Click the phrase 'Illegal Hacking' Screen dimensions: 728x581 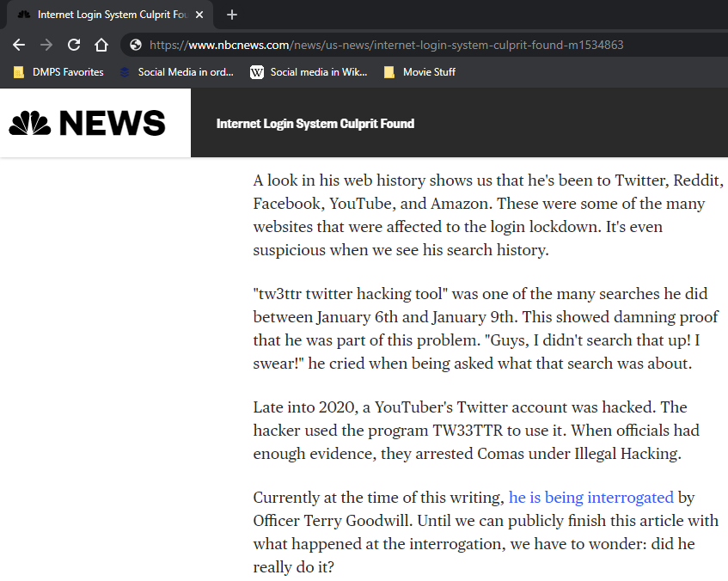point(626,454)
